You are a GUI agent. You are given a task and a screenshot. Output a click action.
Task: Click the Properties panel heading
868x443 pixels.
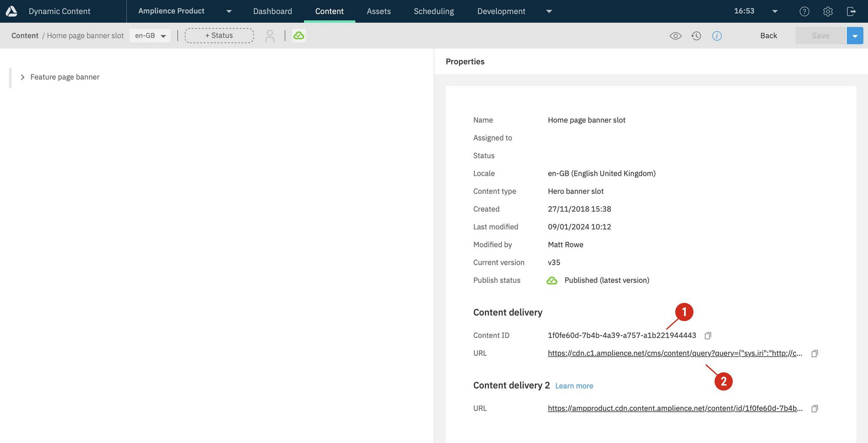[x=465, y=62]
